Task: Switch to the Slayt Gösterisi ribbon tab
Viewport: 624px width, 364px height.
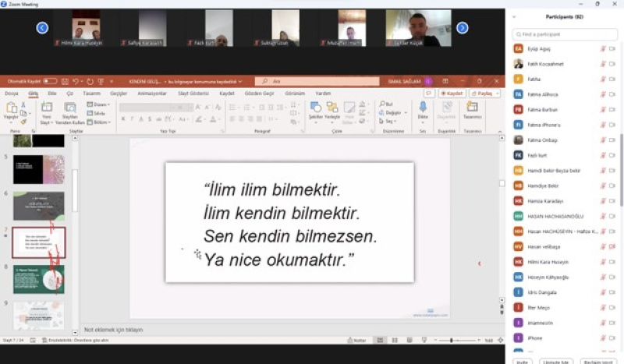Action: (x=193, y=93)
